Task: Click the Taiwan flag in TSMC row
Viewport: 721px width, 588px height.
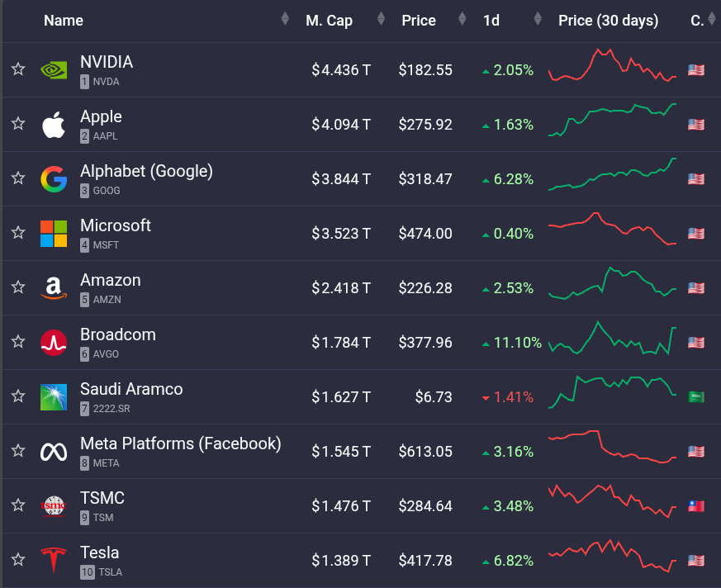Action: [696, 506]
